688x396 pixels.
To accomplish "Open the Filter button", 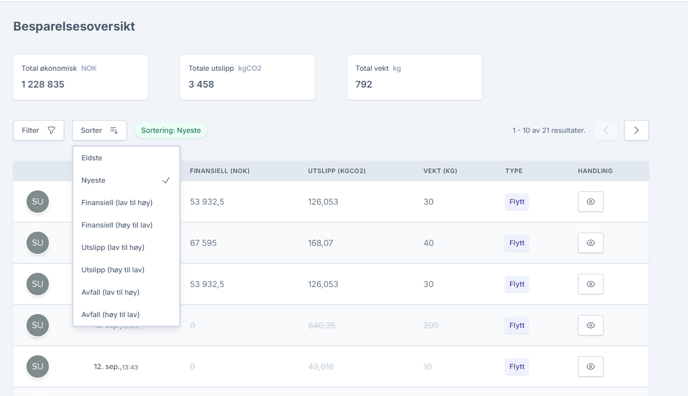I will [x=39, y=130].
